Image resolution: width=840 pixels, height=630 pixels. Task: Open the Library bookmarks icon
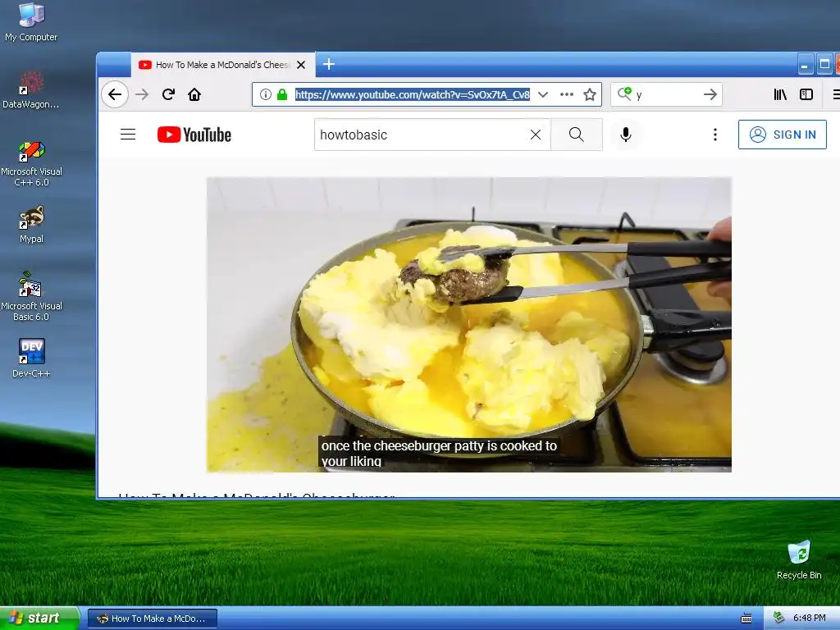point(780,95)
